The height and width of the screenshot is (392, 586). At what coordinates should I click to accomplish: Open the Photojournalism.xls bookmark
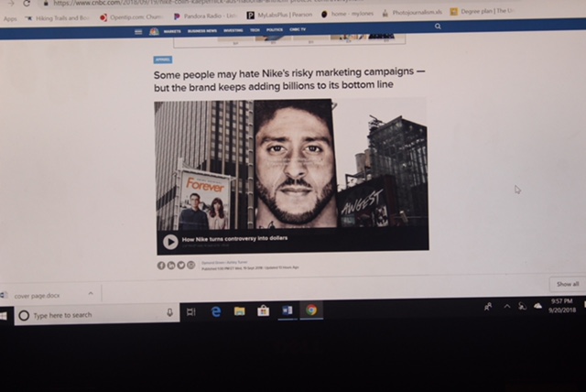point(411,13)
